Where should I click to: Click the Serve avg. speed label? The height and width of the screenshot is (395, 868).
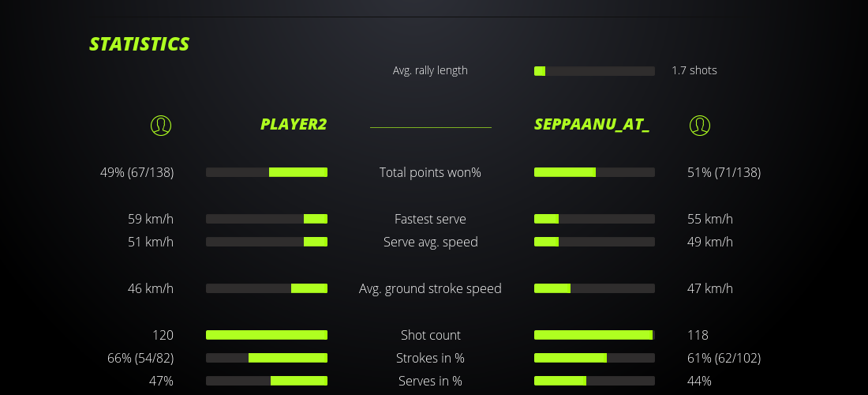point(430,242)
